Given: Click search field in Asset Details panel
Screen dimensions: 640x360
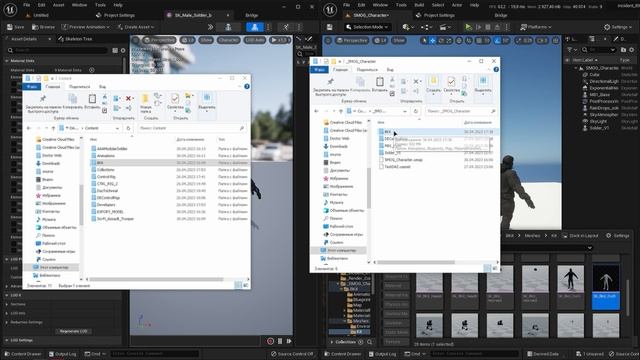Looking at the screenshot, I should click(57, 50).
